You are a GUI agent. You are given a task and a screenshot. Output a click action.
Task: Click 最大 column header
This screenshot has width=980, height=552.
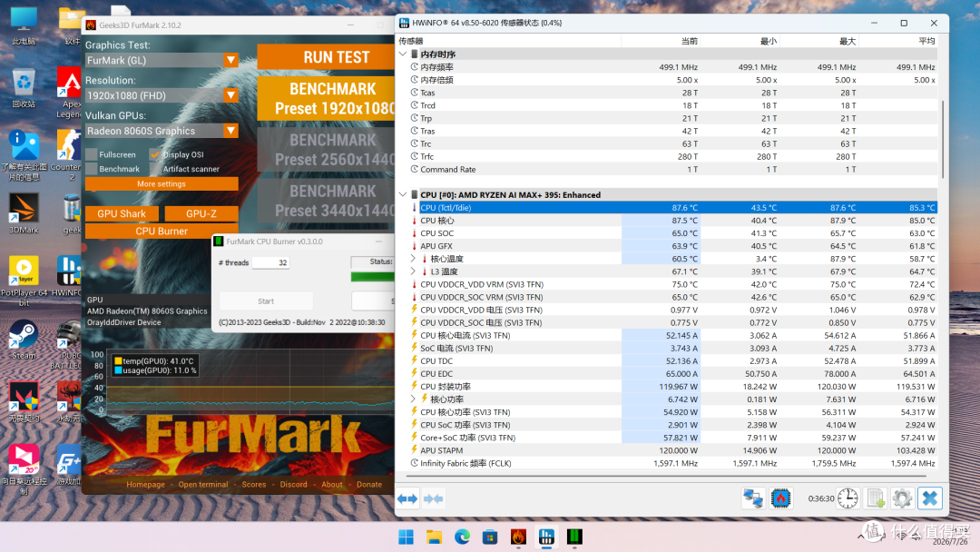click(818, 41)
